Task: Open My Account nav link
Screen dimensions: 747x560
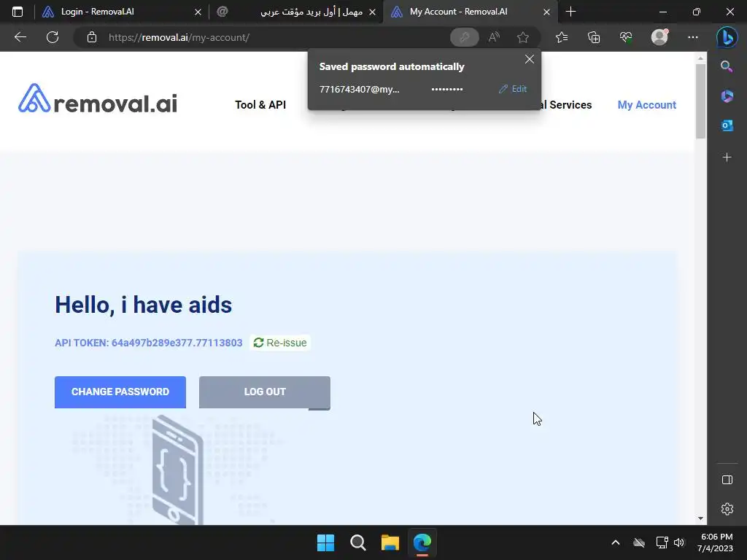Action: [646, 105]
